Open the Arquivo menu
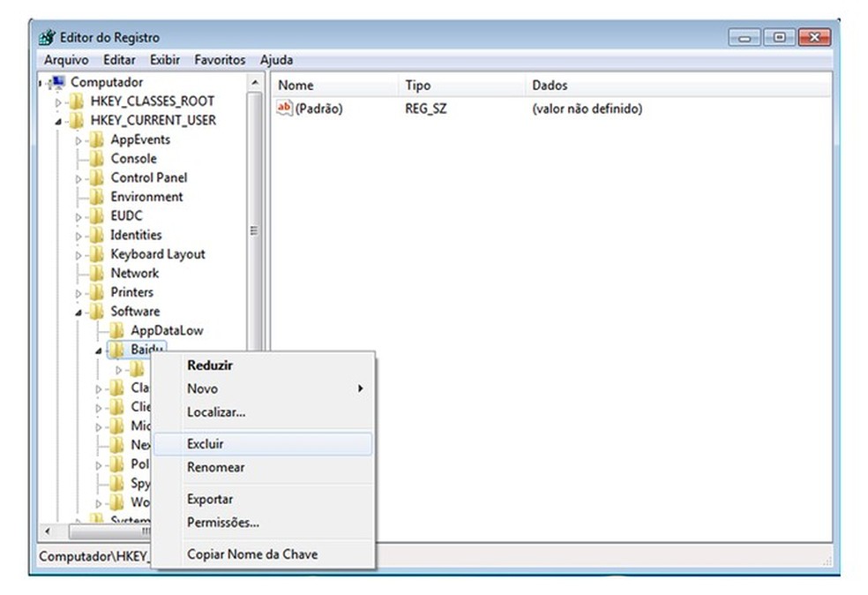 point(66,60)
